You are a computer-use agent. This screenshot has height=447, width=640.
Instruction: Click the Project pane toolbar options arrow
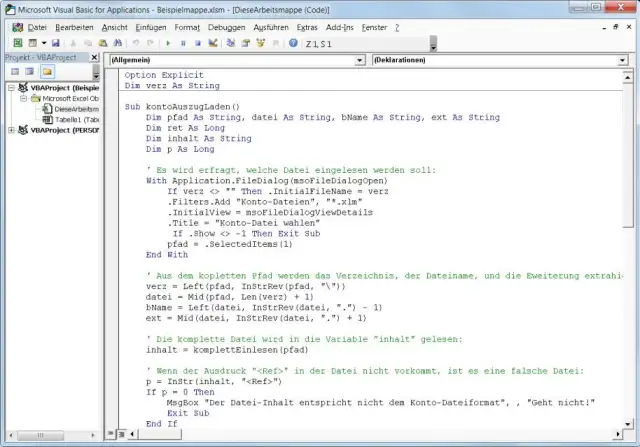click(96, 72)
